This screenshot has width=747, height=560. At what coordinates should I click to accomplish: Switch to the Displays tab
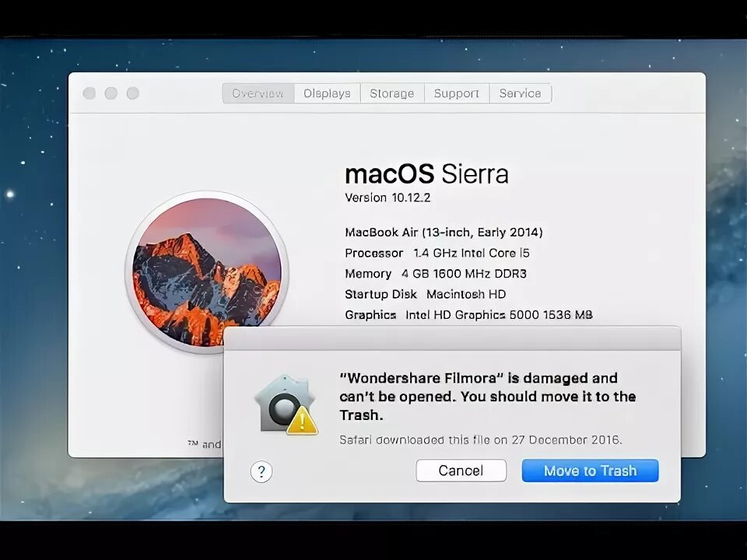click(x=328, y=93)
